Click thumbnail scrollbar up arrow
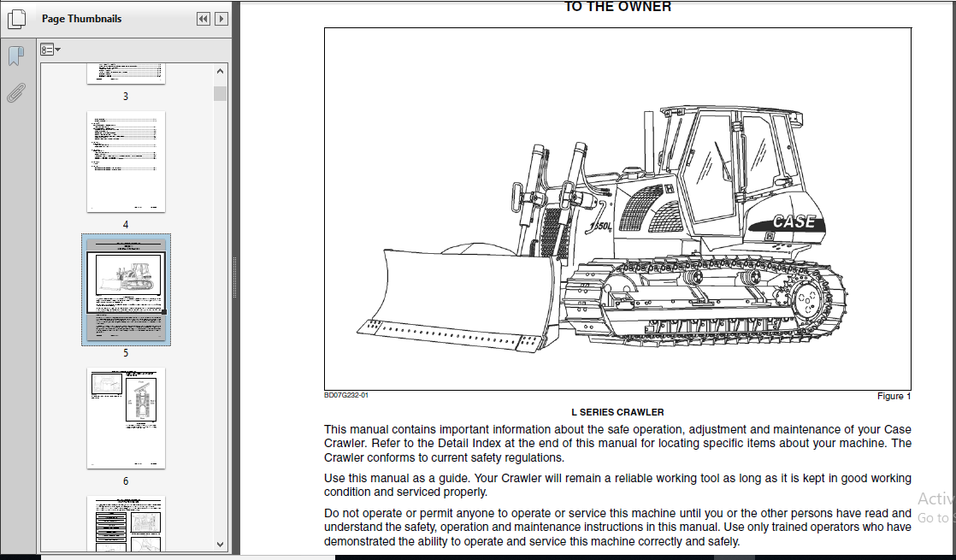The image size is (956, 560). 220,71
